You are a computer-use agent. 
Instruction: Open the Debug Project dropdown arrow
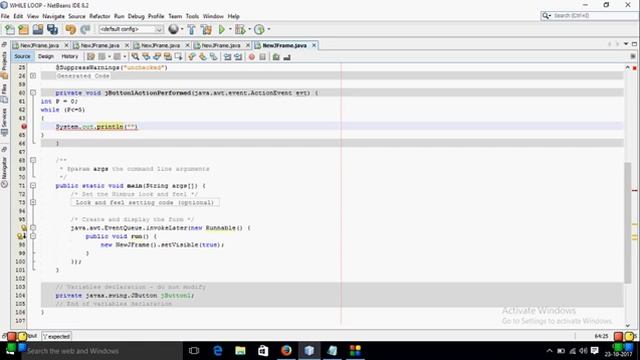coord(249,29)
